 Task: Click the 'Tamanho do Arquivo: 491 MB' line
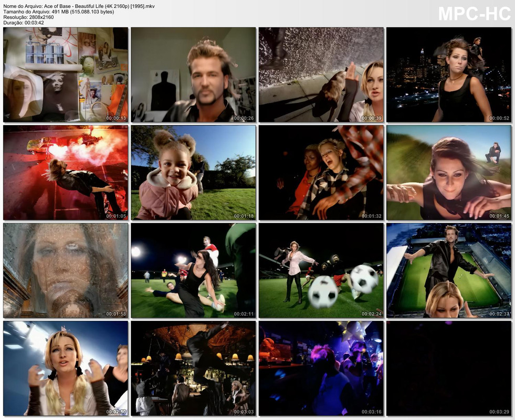point(58,12)
